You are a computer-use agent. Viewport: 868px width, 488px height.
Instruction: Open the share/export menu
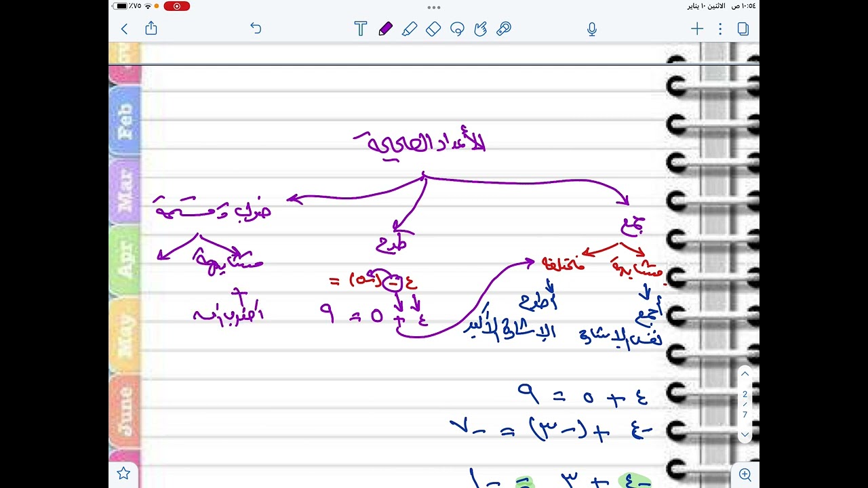coord(151,28)
